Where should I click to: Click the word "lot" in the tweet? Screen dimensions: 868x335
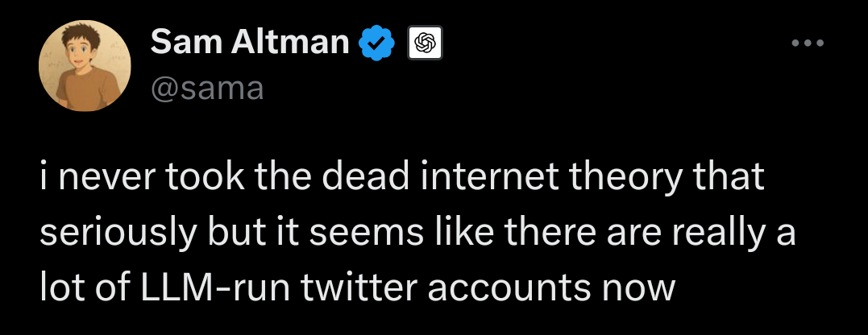(57, 288)
